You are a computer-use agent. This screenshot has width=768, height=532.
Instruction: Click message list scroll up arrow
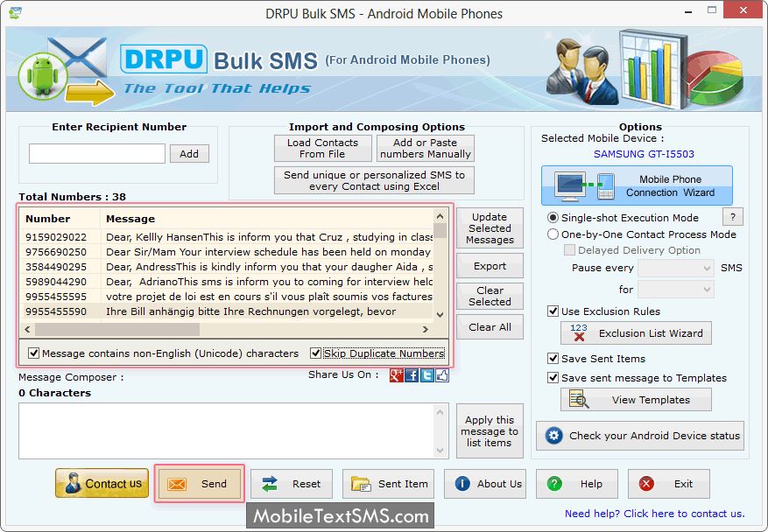(440, 216)
